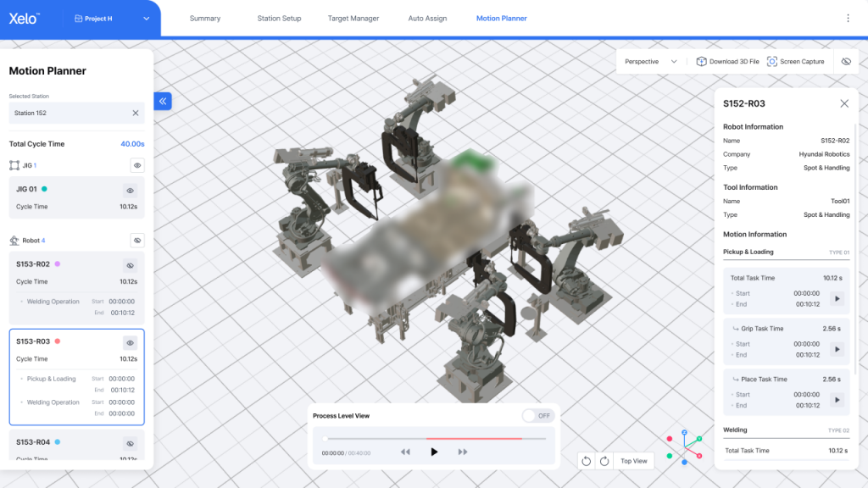
Task: Clear the selected Station 152 field
Action: click(136, 113)
